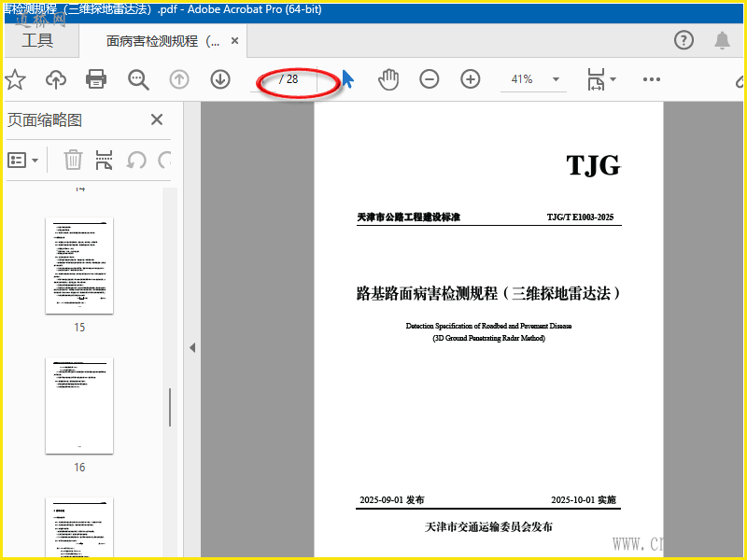Activate the hand pan tool
The image size is (747, 560).
click(x=388, y=79)
